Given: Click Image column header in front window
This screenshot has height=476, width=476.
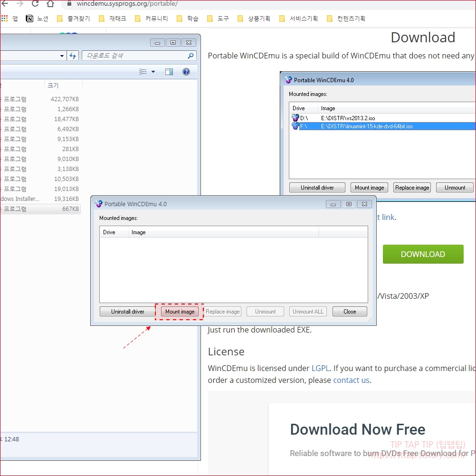Looking at the screenshot, I should point(223,232).
